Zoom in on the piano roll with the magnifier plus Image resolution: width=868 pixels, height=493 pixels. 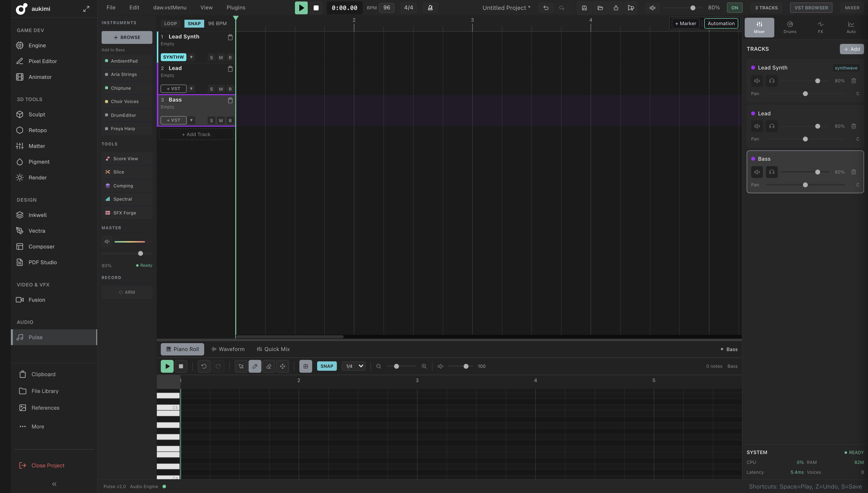[424, 366]
